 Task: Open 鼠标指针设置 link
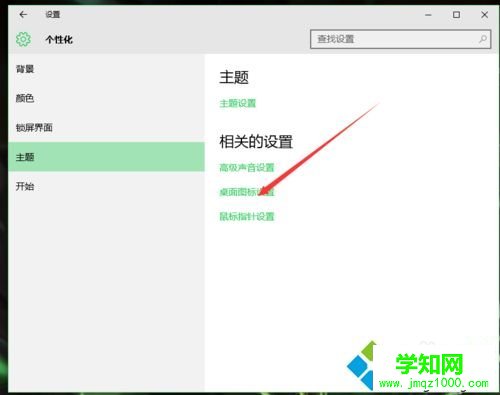pos(247,217)
